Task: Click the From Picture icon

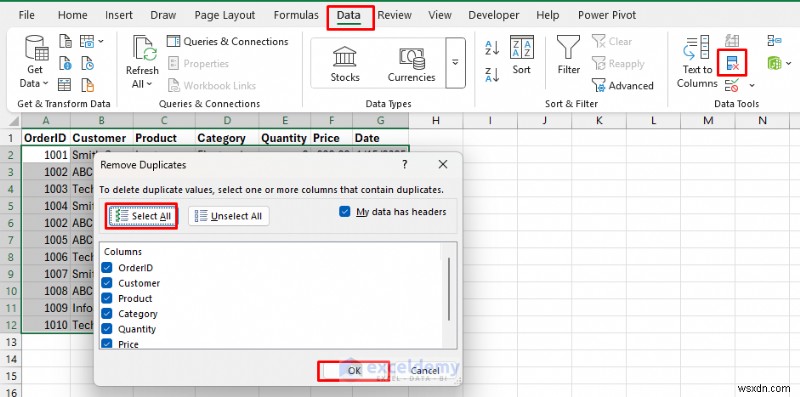Action: pyautogui.click(x=87, y=41)
